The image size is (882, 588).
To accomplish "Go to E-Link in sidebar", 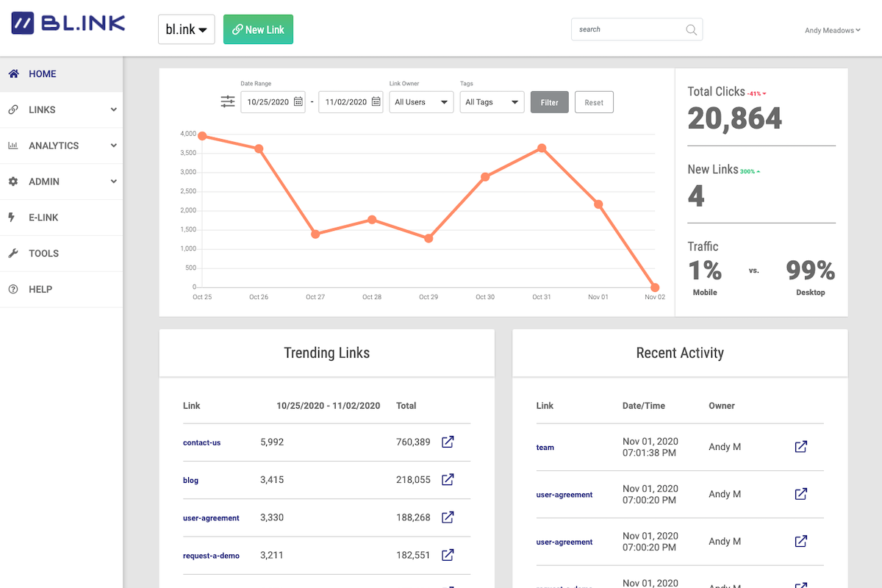I will pyautogui.click(x=43, y=218).
